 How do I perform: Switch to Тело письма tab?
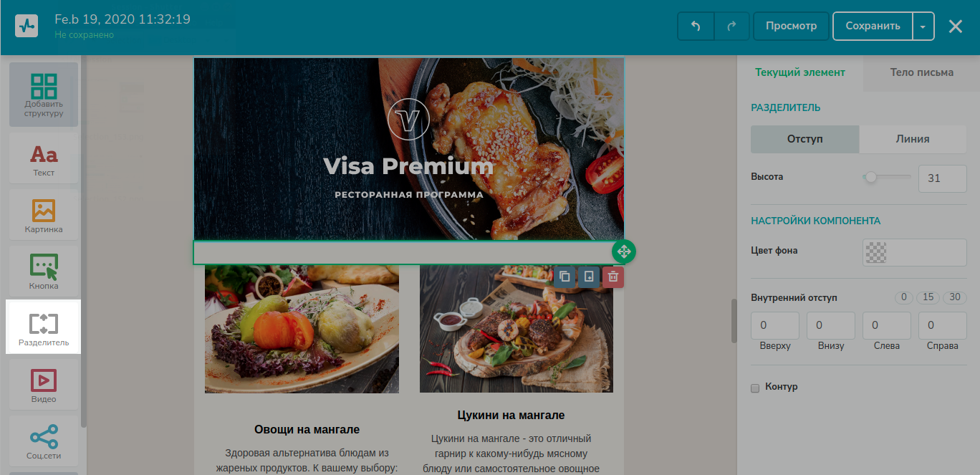921,72
